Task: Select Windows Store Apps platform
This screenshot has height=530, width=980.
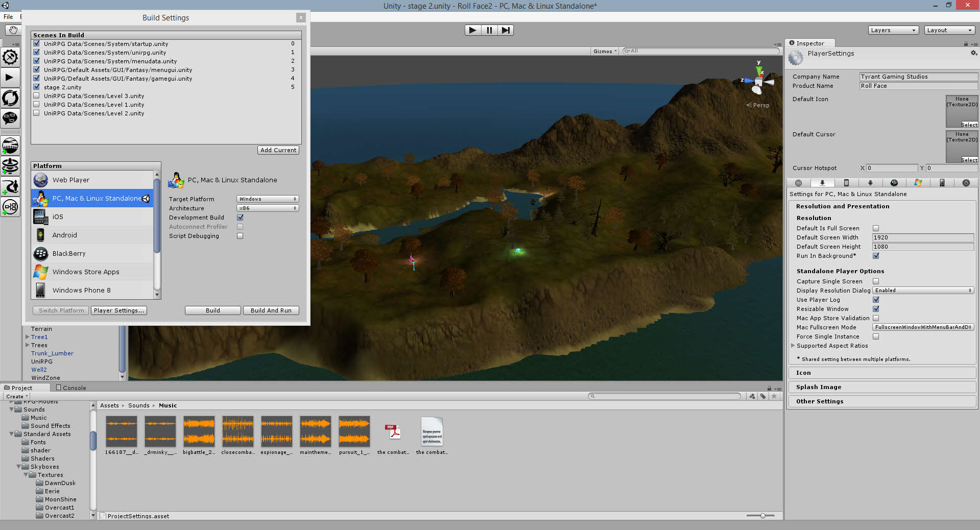Action: click(x=92, y=272)
